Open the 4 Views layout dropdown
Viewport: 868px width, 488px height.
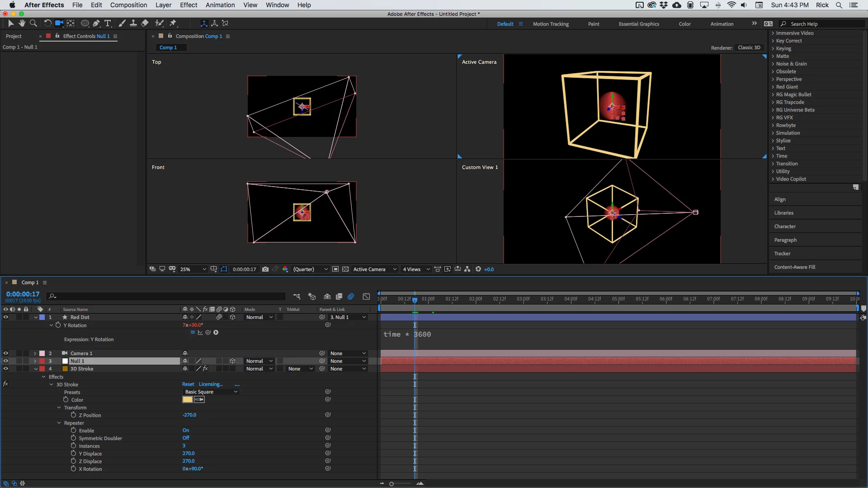[416, 269]
